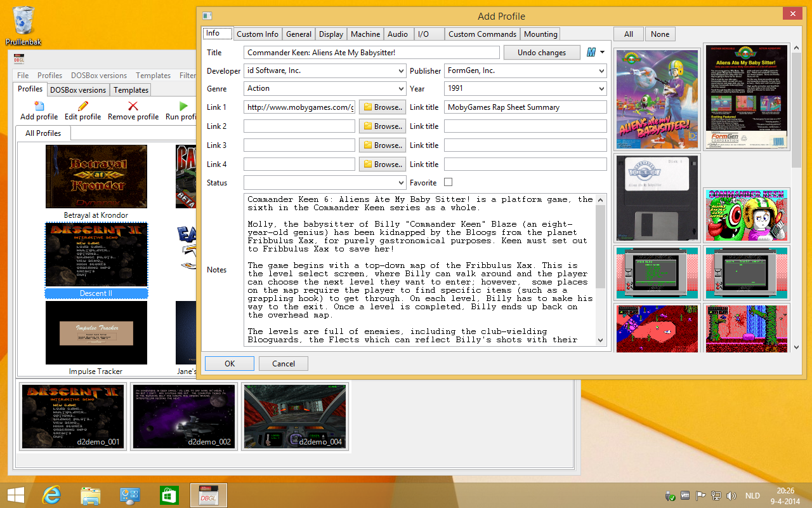This screenshot has height=508, width=812.
Task: Click the Notes text area vertical scrollbar
Action: pos(600,248)
